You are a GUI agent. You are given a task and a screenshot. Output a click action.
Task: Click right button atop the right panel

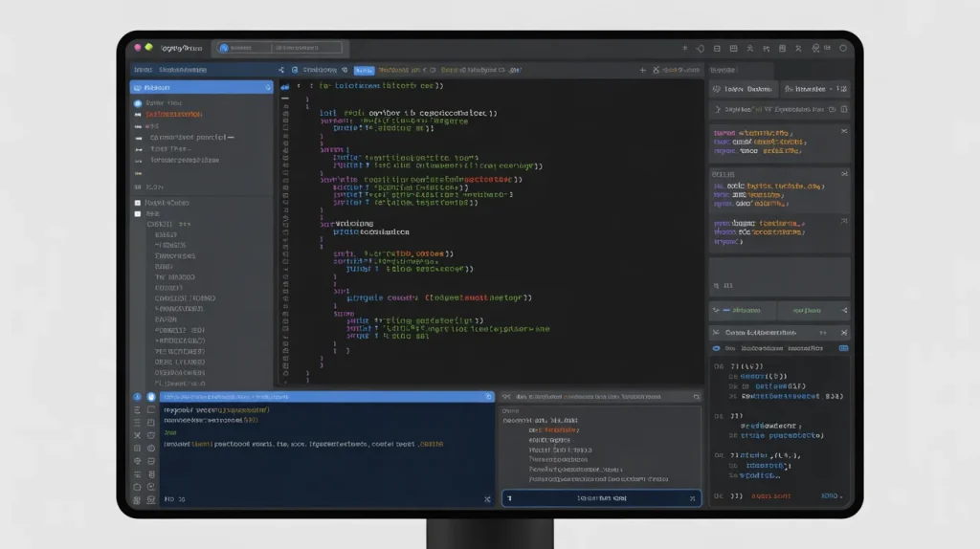point(815,89)
